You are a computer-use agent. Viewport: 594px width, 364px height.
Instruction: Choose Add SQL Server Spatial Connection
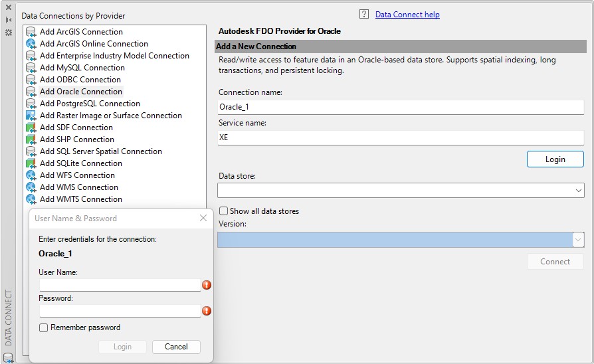[x=101, y=151]
